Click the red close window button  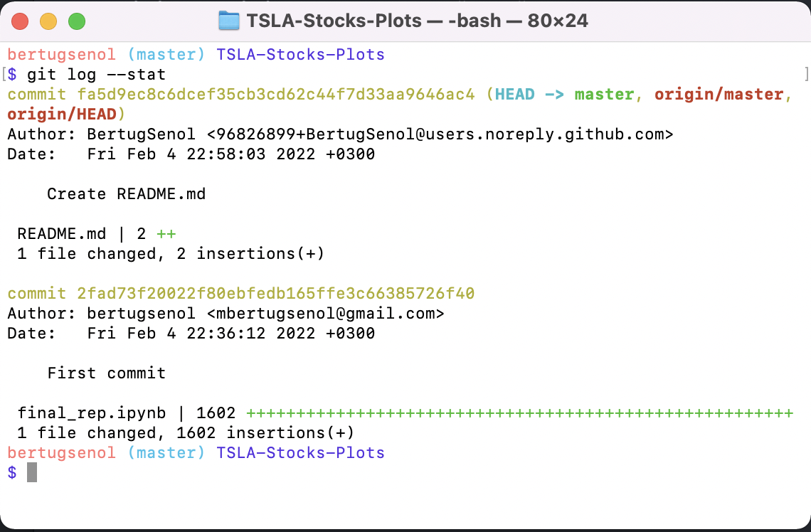click(x=20, y=21)
